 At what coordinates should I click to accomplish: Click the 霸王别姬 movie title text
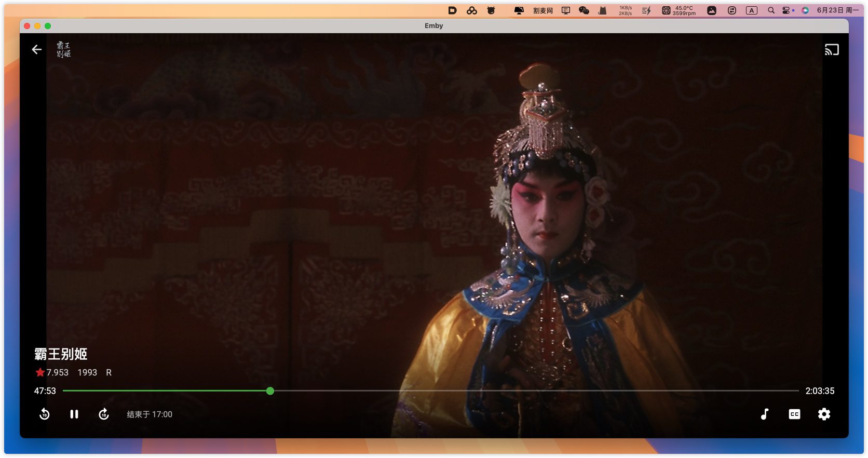tap(61, 354)
